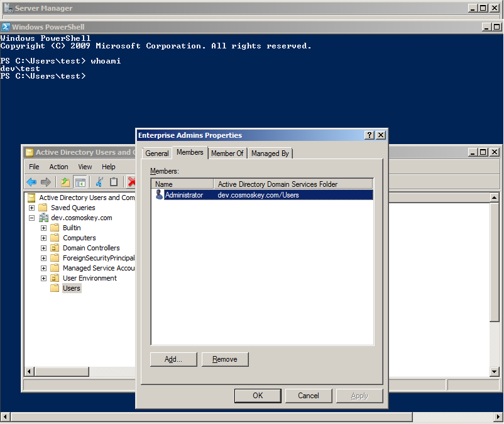Click the Add button to add a member

coord(173,359)
